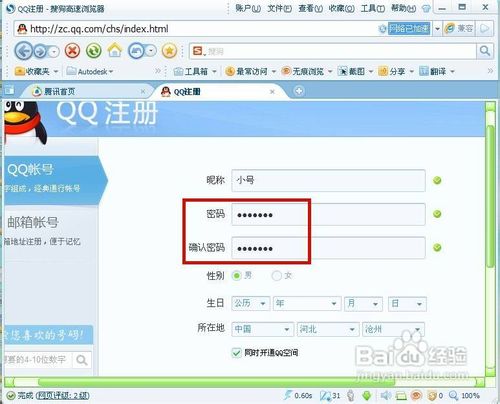Click 0.60s speed indicator in status bar

[298, 395]
